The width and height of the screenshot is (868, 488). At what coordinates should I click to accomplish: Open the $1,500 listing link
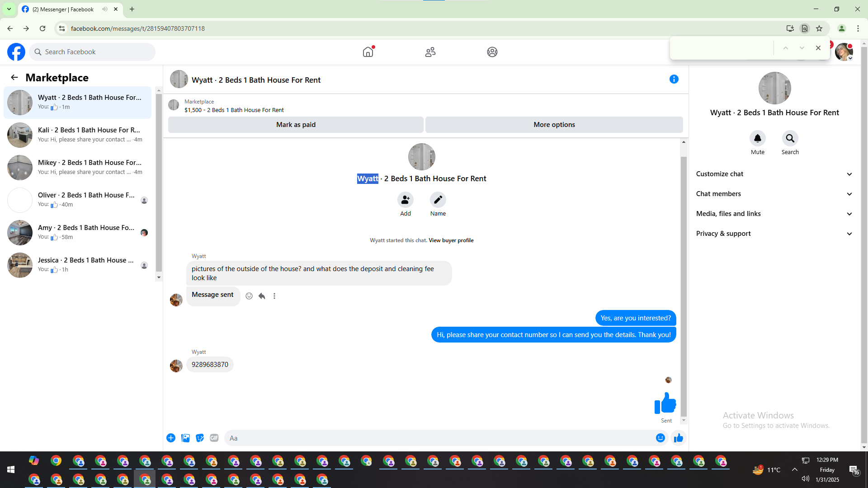coord(234,110)
